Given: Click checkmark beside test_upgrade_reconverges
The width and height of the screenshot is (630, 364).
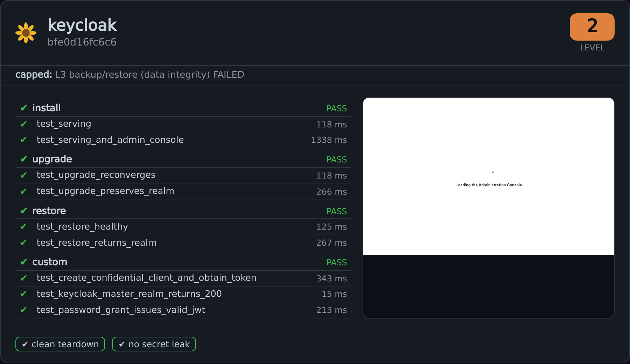Looking at the screenshot, I should coord(24,175).
